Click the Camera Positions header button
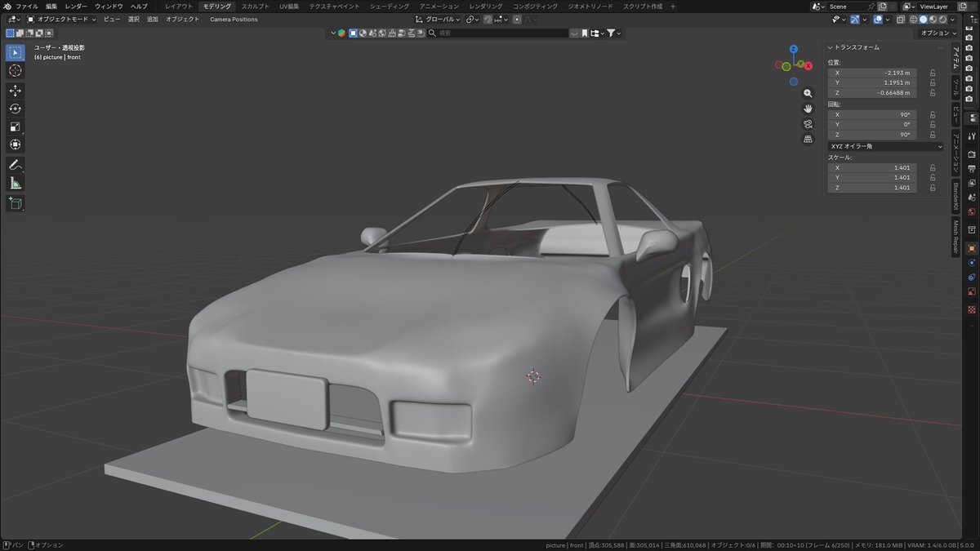 pyautogui.click(x=234, y=19)
